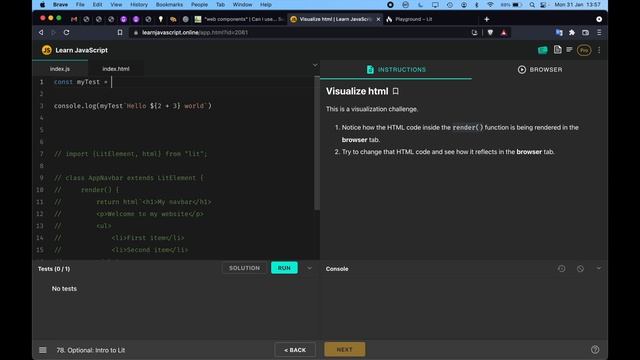Click the Wi-Fi status icon

(x=490, y=4)
